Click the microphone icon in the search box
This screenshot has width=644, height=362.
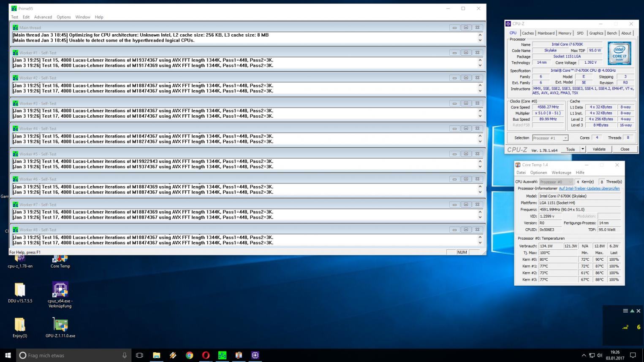(x=124, y=355)
